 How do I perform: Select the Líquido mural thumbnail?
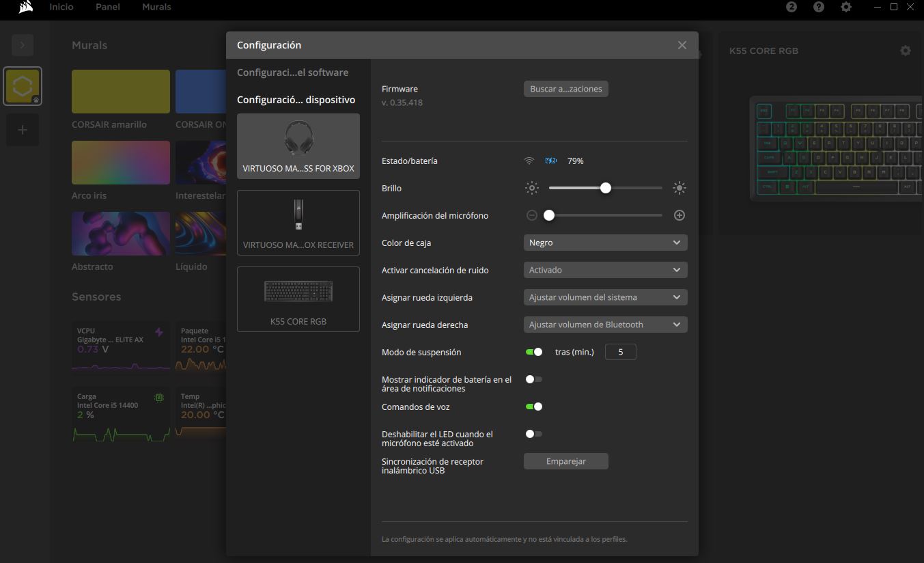pyautogui.click(x=201, y=234)
